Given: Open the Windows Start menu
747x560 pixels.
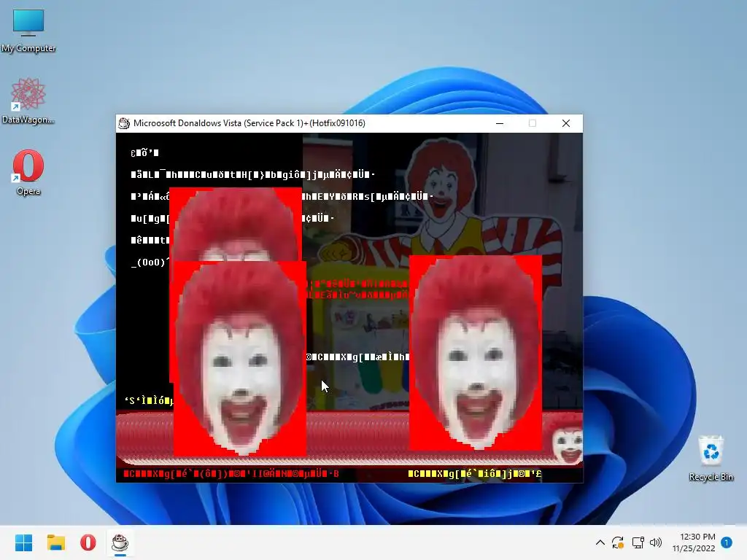Looking at the screenshot, I should [23, 542].
